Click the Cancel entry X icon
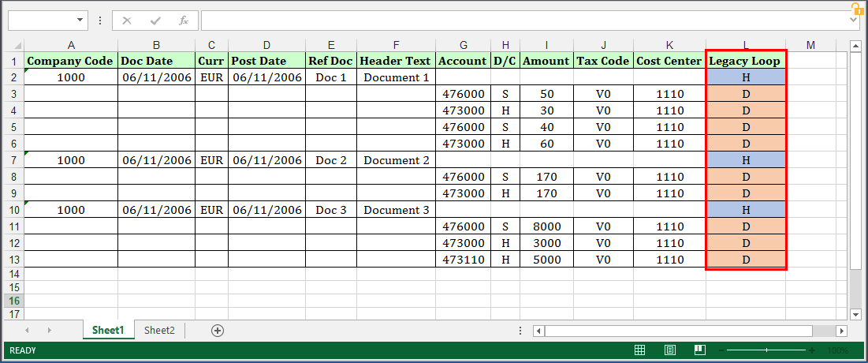This screenshot has width=868, height=363. (x=128, y=21)
